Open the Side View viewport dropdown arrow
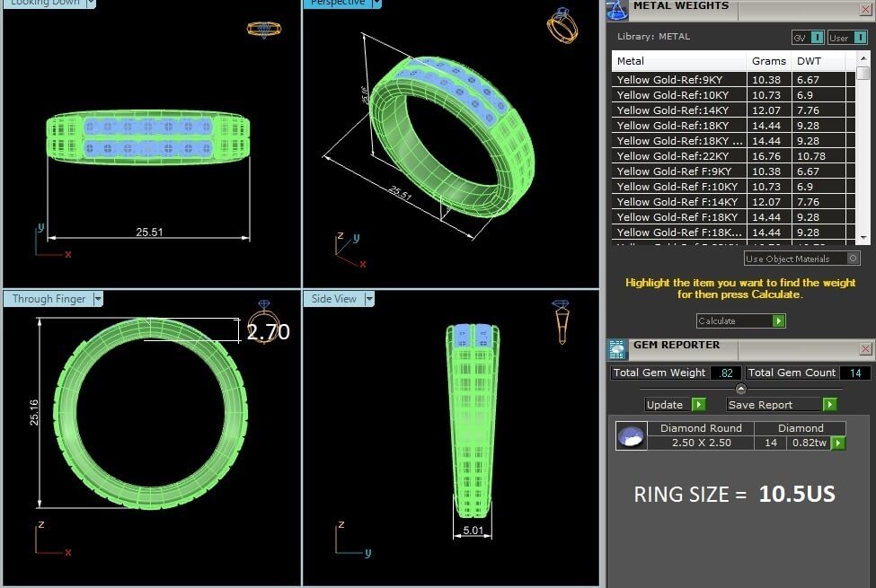Screen dimensions: 876x588 click(x=369, y=299)
